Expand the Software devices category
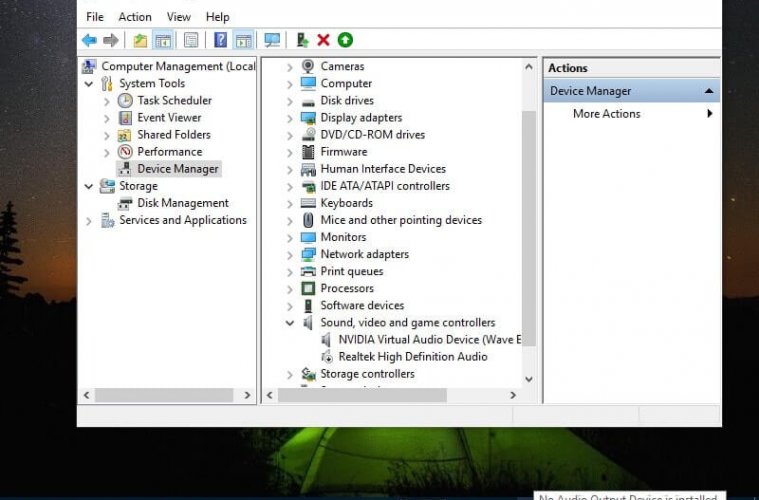Screen dimensions: 759x500 [289, 306]
